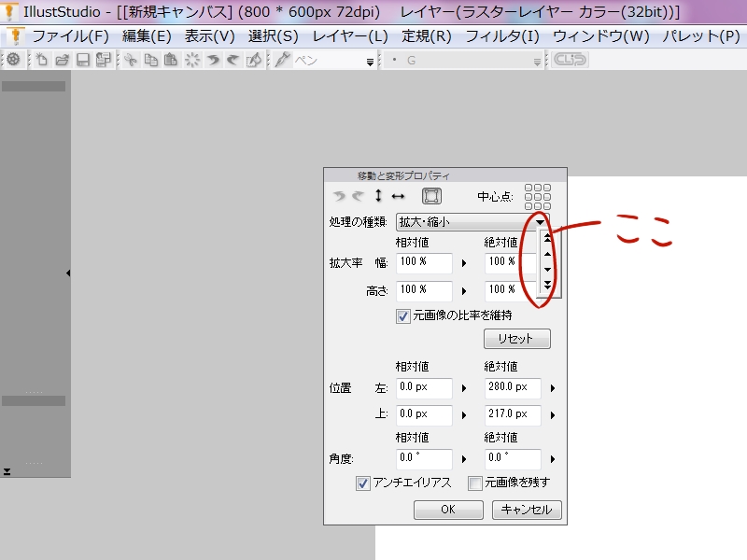This screenshot has width=747, height=560.
Task: Create a new canvas from the toolbar
Action: tap(42, 60)
